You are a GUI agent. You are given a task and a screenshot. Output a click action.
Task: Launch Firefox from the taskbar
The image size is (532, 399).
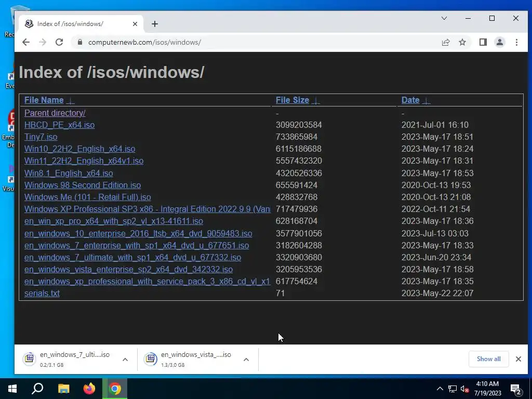pyautogui.click(x=89, y=389)
